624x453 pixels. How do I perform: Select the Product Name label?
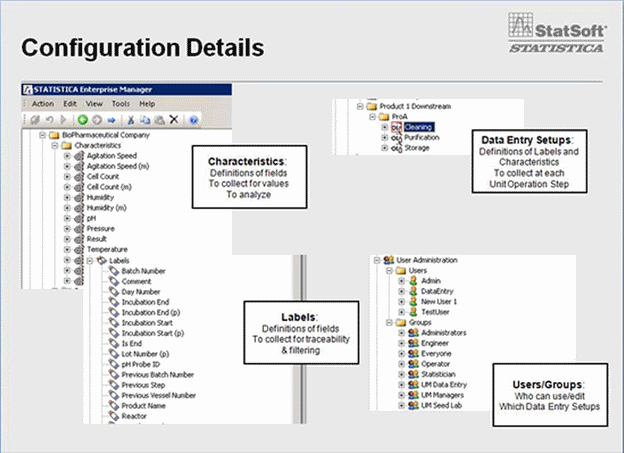143,406
